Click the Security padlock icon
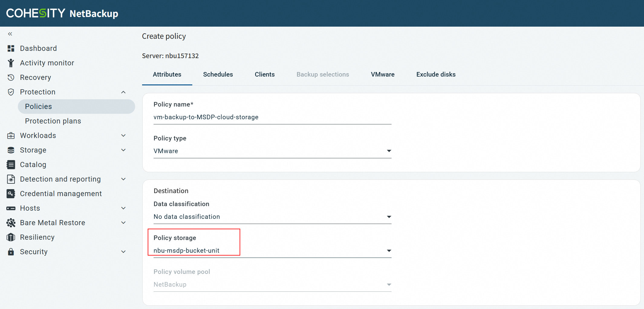The image size is (644, 309). point(11,252)
